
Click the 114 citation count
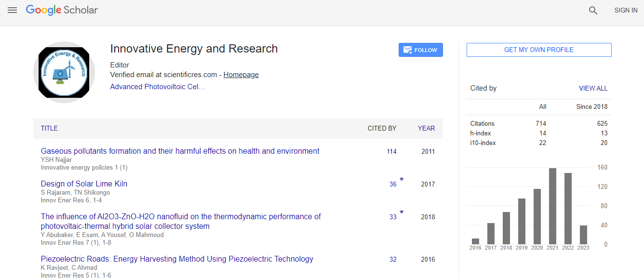[x=391, y=151]
